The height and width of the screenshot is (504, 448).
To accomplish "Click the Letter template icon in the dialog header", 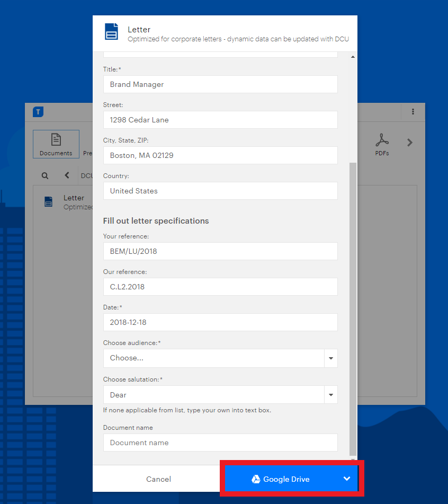I will pos(111,32).
